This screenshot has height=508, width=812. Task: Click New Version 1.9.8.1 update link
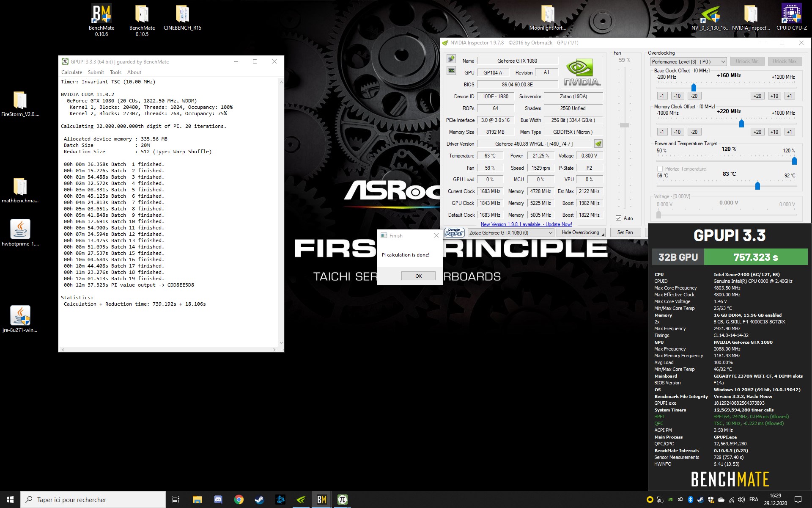[526, 224]
